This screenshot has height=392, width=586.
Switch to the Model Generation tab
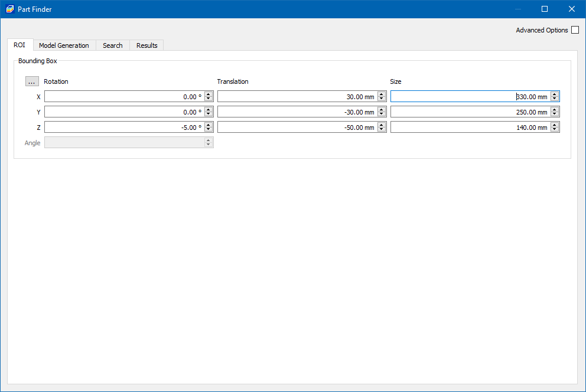click(64, 45)
